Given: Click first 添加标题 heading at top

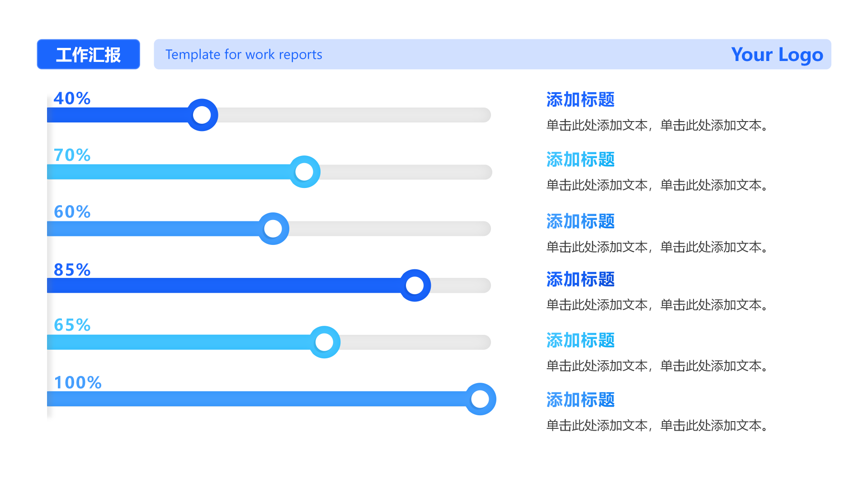Looking at the screenshot, I should (580, 99).
